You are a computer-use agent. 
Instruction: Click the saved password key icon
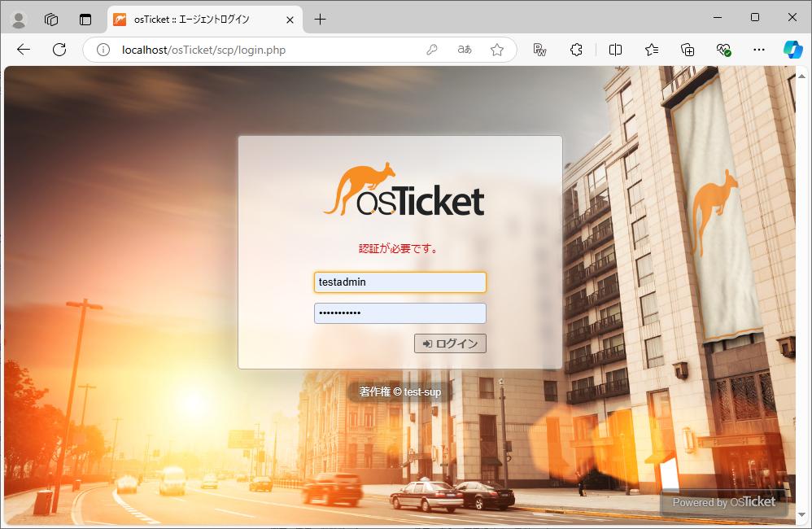click(x=432, y=50)
